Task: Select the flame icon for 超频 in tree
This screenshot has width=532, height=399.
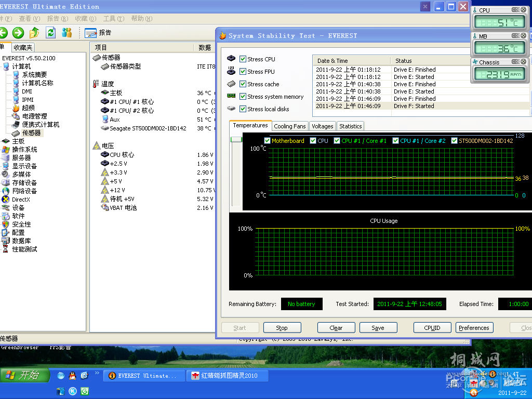Action: point(16,108)
